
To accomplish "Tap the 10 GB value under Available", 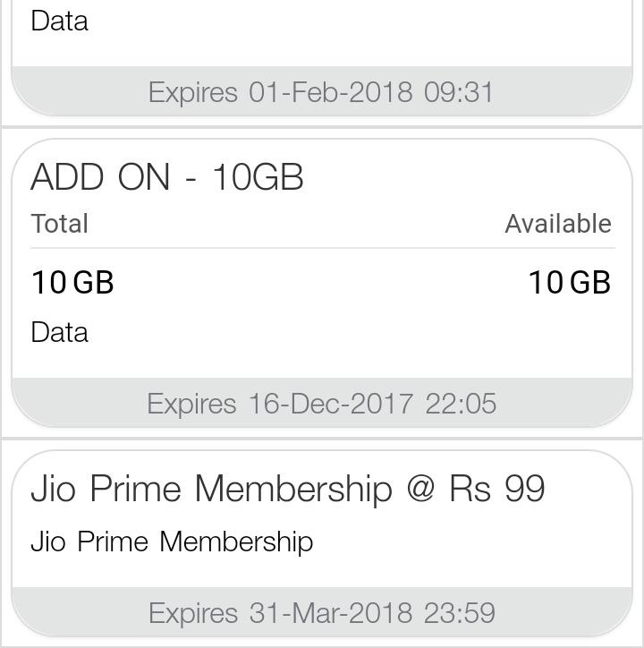I will (x=569, y=283).
